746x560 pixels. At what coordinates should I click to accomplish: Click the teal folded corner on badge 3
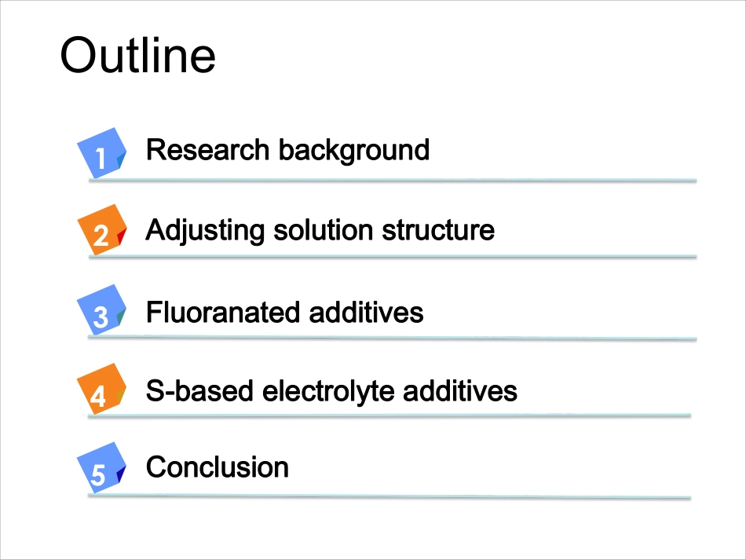pyautogui.click(x=122, y=316)
